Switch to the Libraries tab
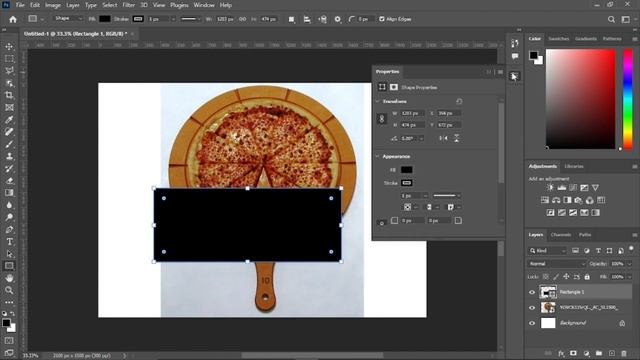Screen dimensions: 640x360 click(x=574, y=166)
